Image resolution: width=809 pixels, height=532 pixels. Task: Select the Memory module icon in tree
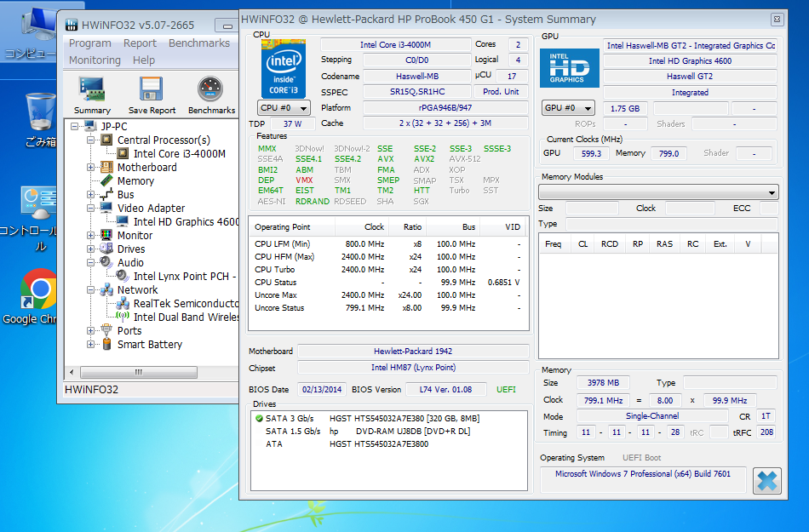coord(106,180)
